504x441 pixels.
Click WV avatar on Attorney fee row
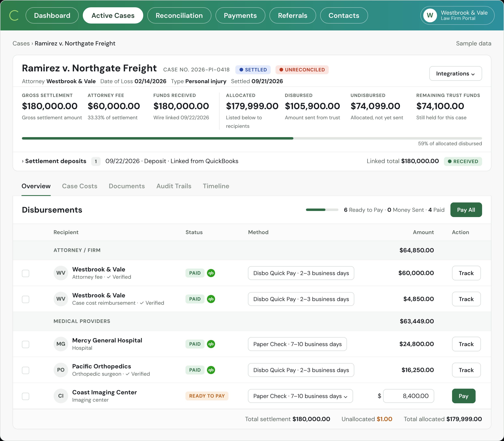click(61, 273)
